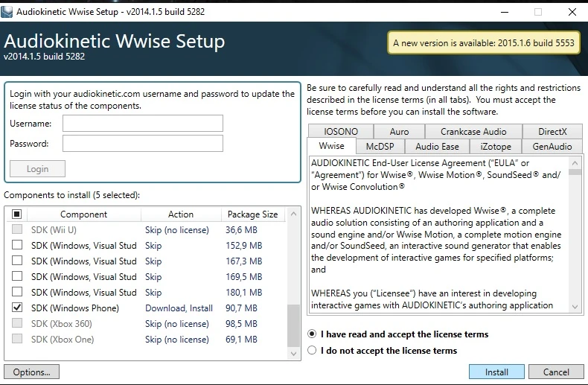Switch to the McDSP license tab
This screenshot has height=385, width=588.
click(x=380, y=147)
